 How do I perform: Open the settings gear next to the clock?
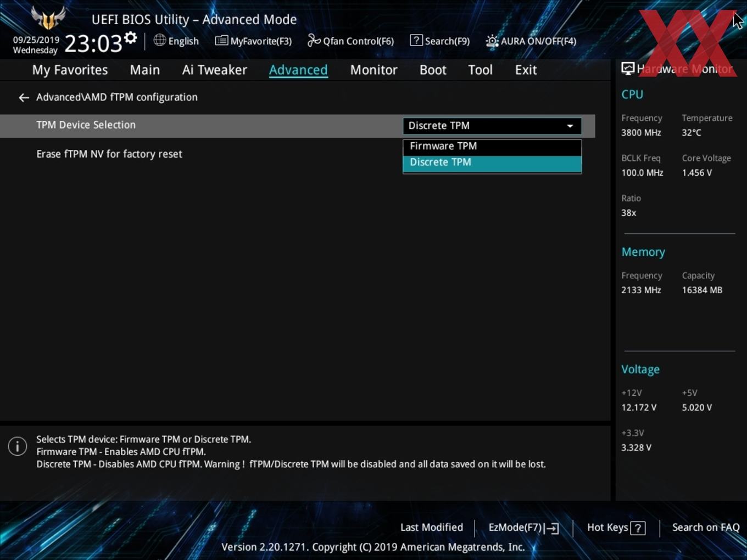click(x=131, y=38)
